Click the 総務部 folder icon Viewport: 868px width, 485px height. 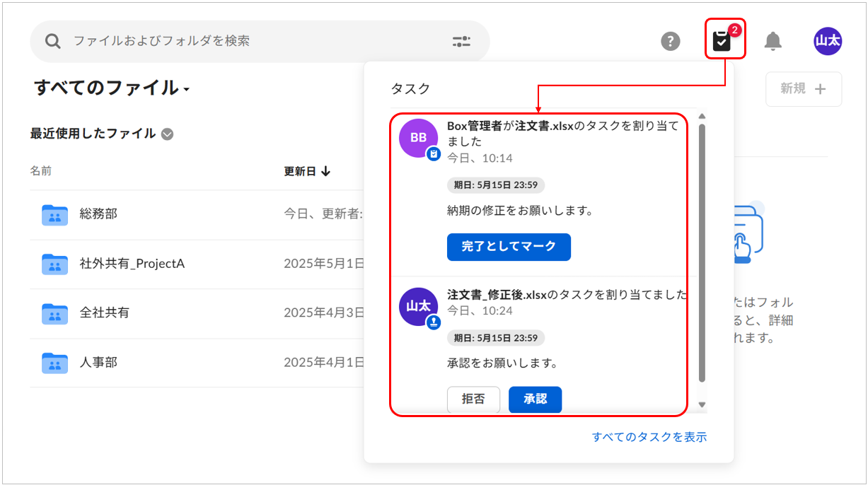[x=54, y=214]
